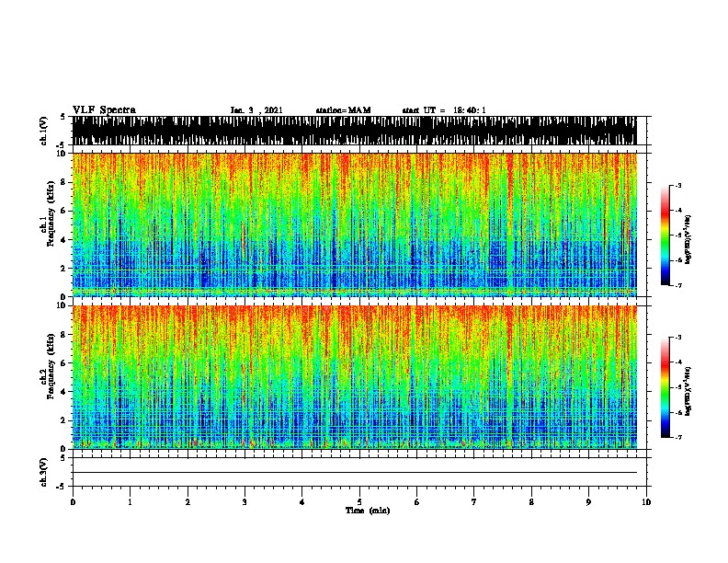The width and height of the screenshot is (728, 563).
Task: Click the "Time (min)" axis label
Action: coord(368,511)
